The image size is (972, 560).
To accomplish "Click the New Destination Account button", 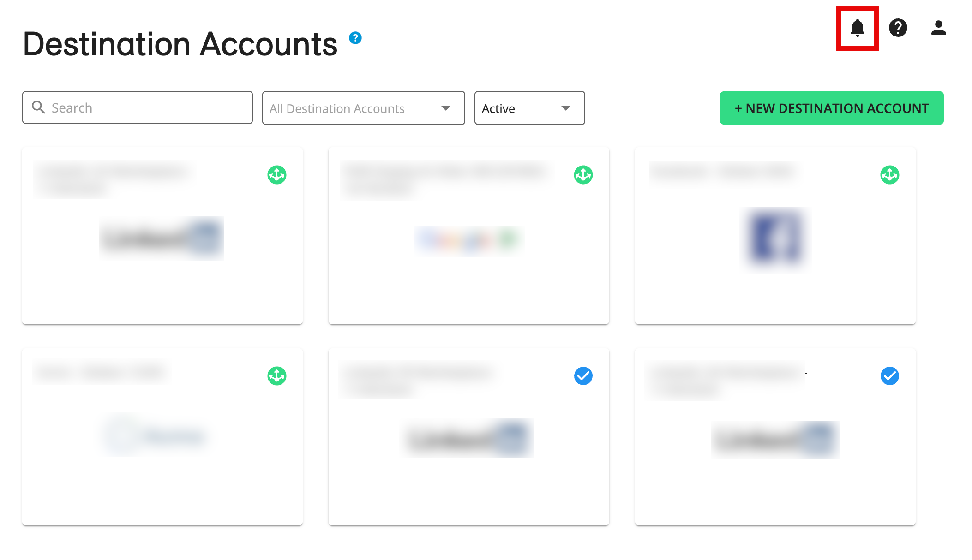I will 832,107.
